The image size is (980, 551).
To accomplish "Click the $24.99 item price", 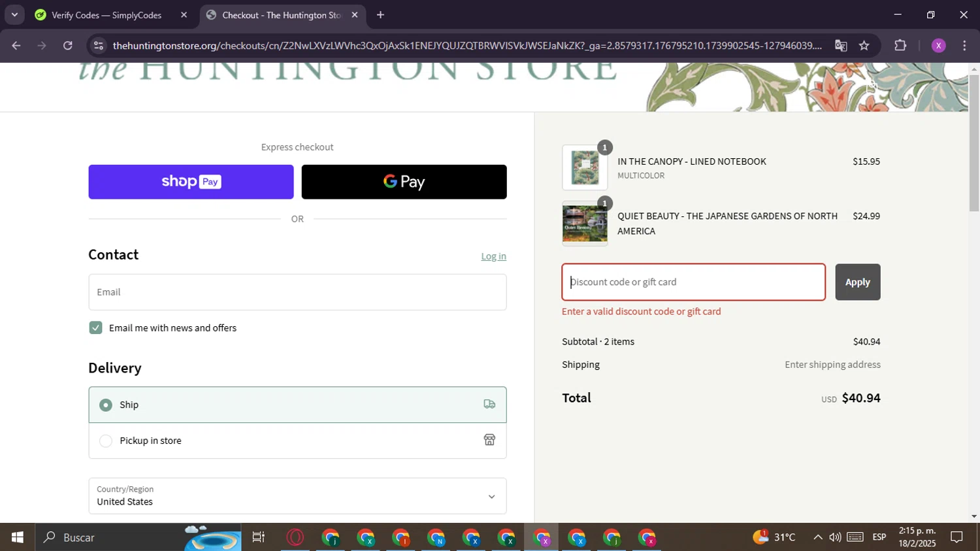I will [866, 216].
